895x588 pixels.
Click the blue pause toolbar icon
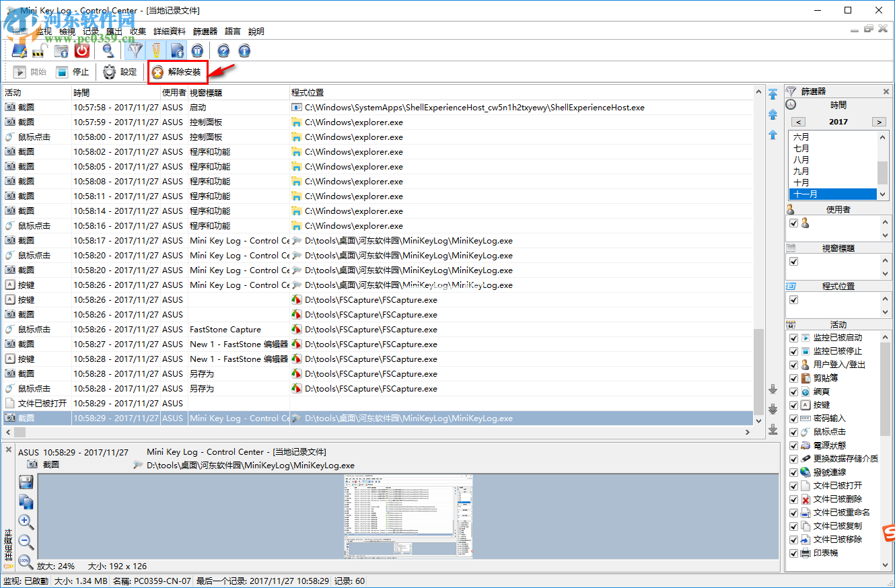[x=196, y=50]
